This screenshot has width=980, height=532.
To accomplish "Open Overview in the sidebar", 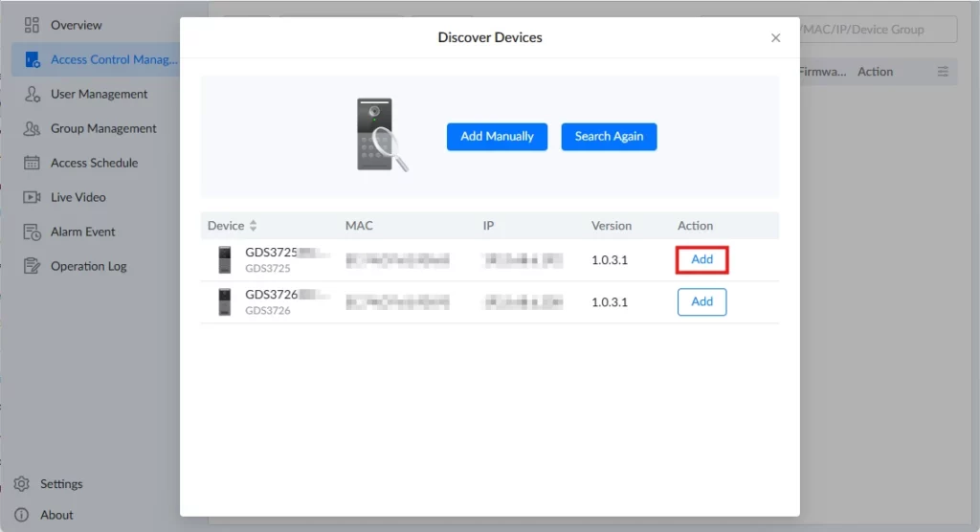I will (x=77, y=25).
